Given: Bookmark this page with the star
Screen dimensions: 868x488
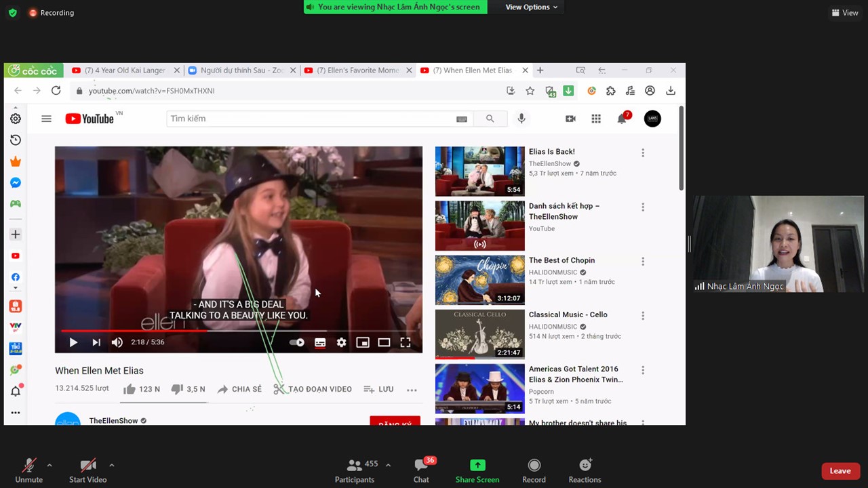Looking at the screenshot, I should click(x=530, y=91).
